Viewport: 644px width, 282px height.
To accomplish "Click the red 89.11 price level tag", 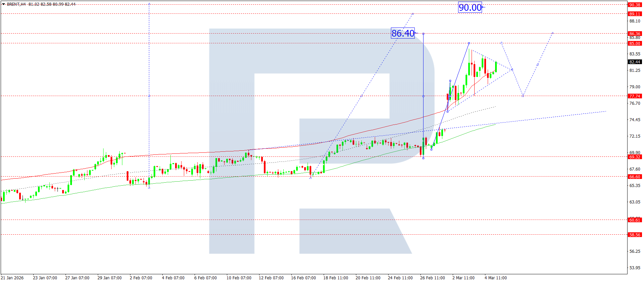I will pos(635,14).
